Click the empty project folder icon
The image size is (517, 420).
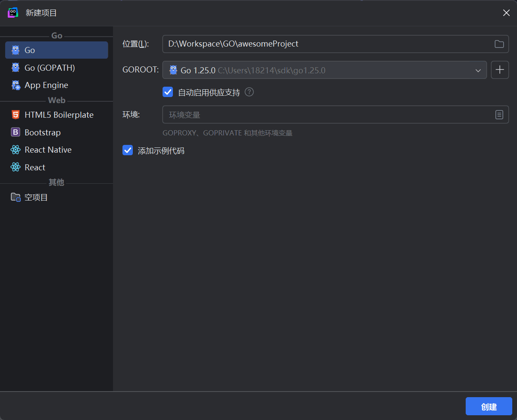(16, 197)
